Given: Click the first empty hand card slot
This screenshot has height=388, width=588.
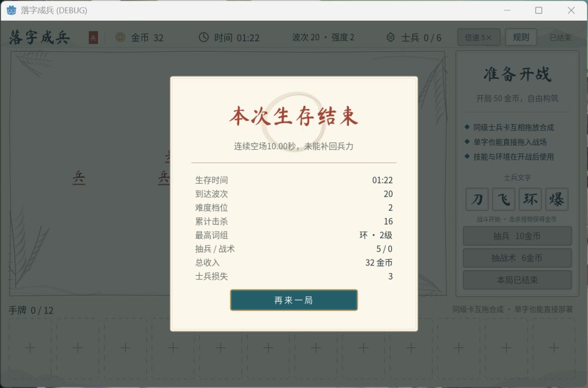Looking at the screenshot, I should (x=30, y=348).
